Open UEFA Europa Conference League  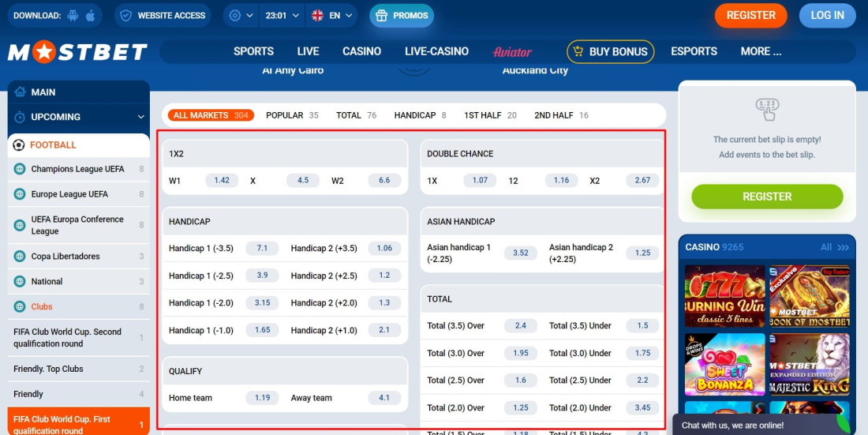(79, 225)
